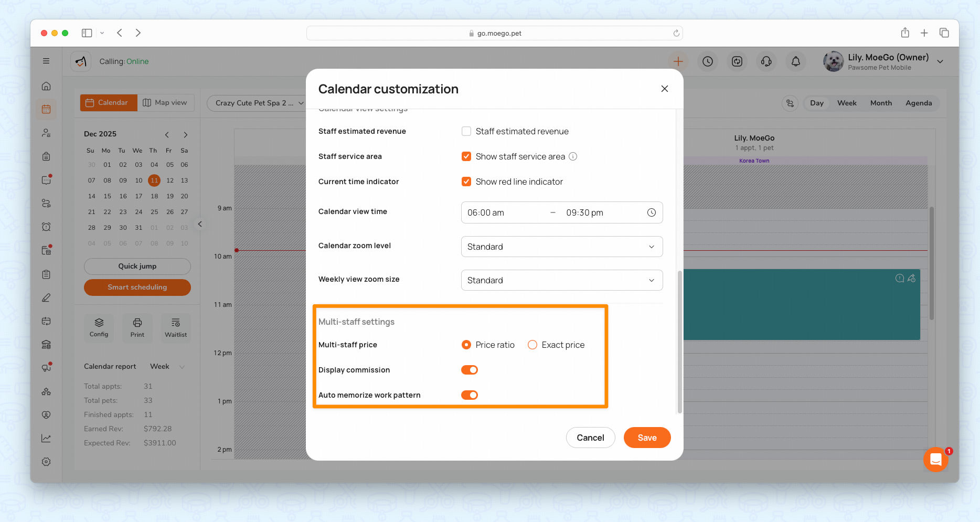
Task: Open Weekly view zoom size dropdown
Action: (x=561, y=280)
